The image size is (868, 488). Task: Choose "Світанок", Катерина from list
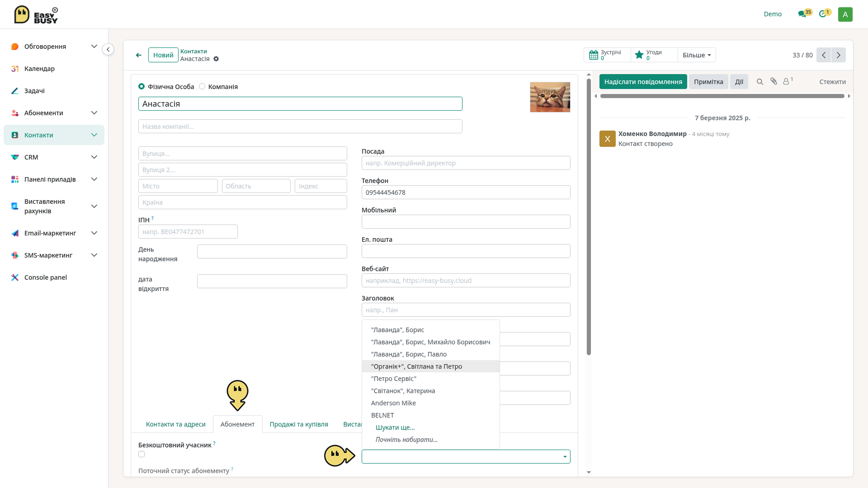[x=431, y=391]
